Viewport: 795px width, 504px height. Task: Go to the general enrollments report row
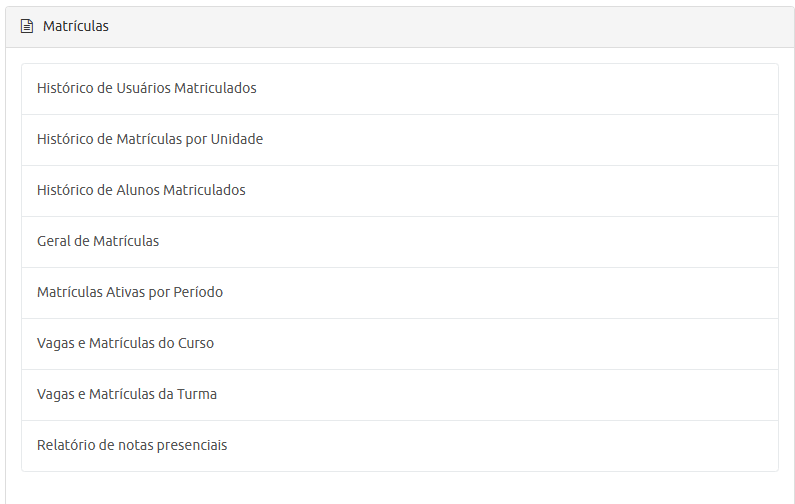[x=400, y=242]
